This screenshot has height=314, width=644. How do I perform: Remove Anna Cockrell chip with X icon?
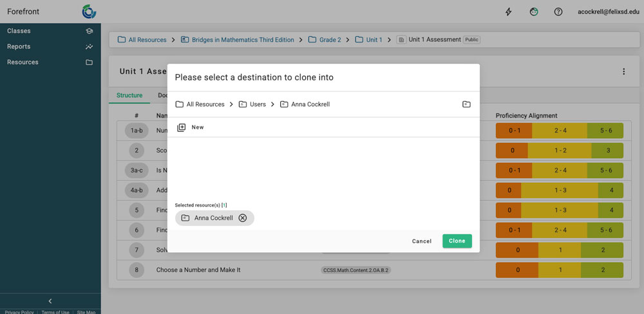click(243, 218)
